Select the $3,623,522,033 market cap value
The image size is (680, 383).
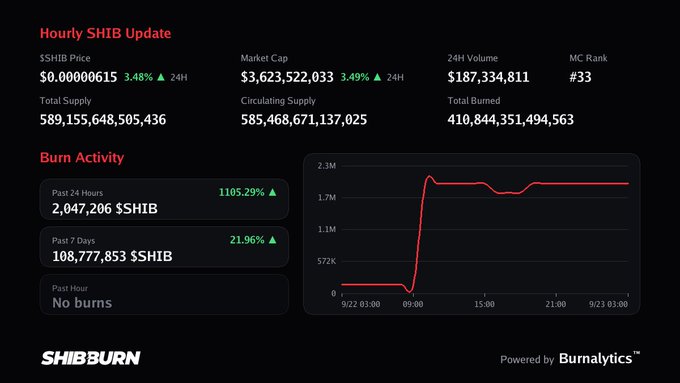point(287,77)
